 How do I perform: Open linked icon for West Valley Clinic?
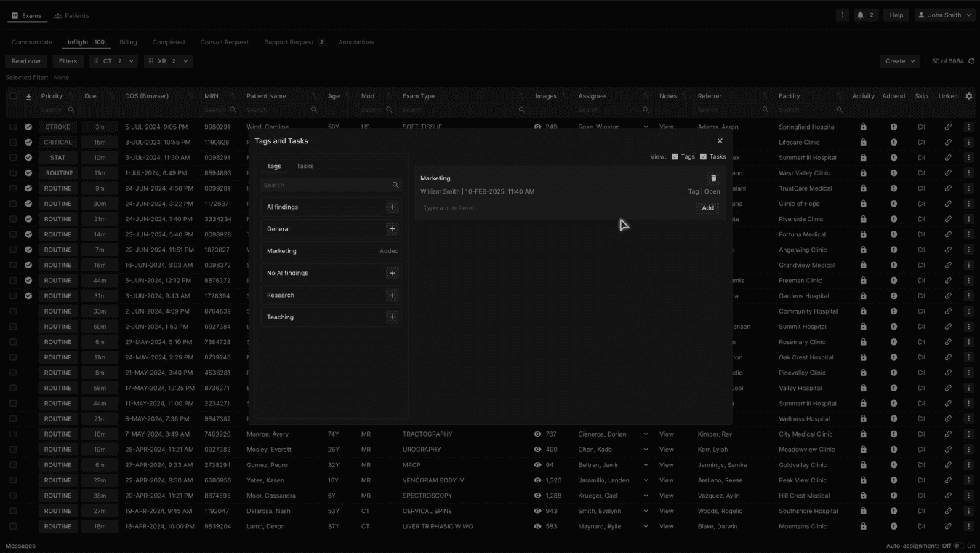coord(948,173)
